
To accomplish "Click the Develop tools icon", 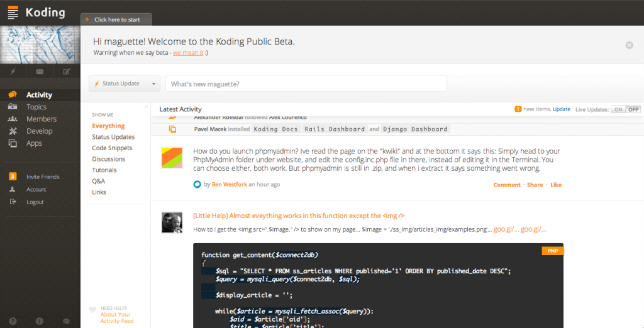I will tap(13, 131).
